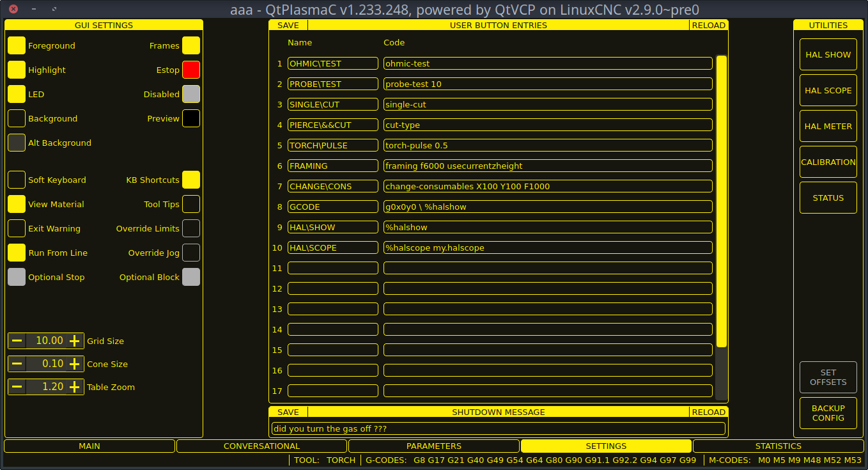
Task: Reload the shutdown message
Action: pyautogui.click(x=708, y=412)
